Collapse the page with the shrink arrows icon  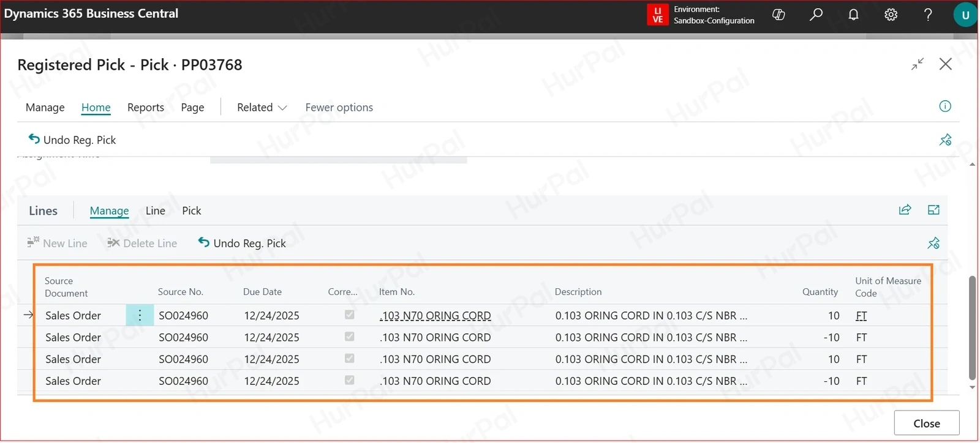918,64
